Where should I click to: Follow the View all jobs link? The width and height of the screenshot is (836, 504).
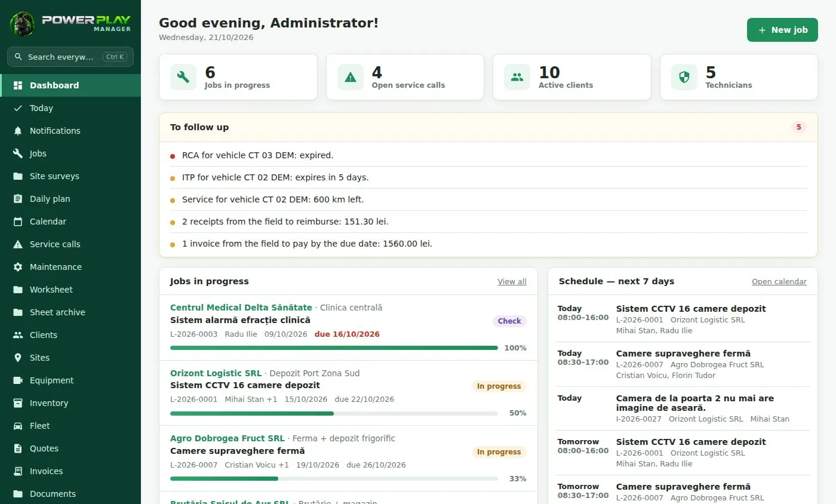click(x=512, y=282)
